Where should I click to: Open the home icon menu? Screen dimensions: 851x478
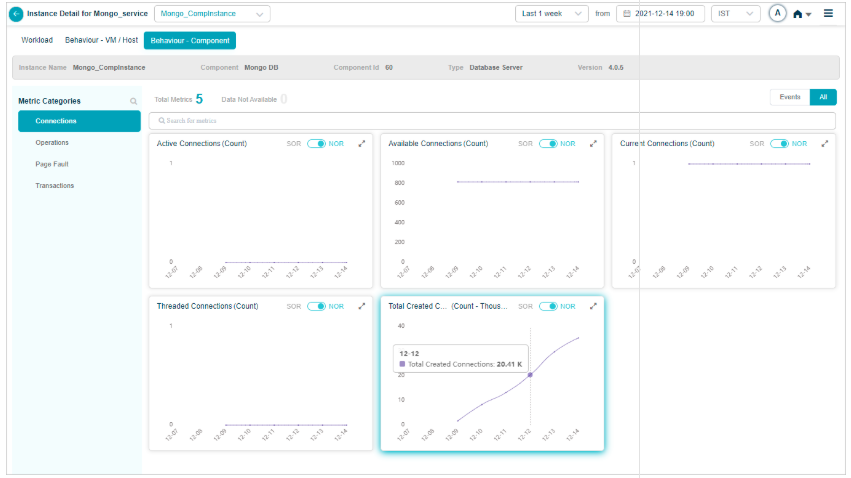799,14
